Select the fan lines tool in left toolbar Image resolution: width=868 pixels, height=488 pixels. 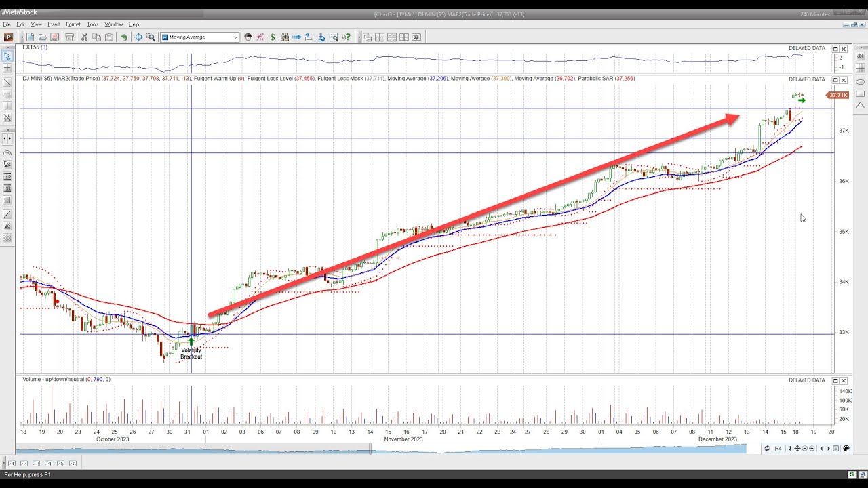[7, 164]
